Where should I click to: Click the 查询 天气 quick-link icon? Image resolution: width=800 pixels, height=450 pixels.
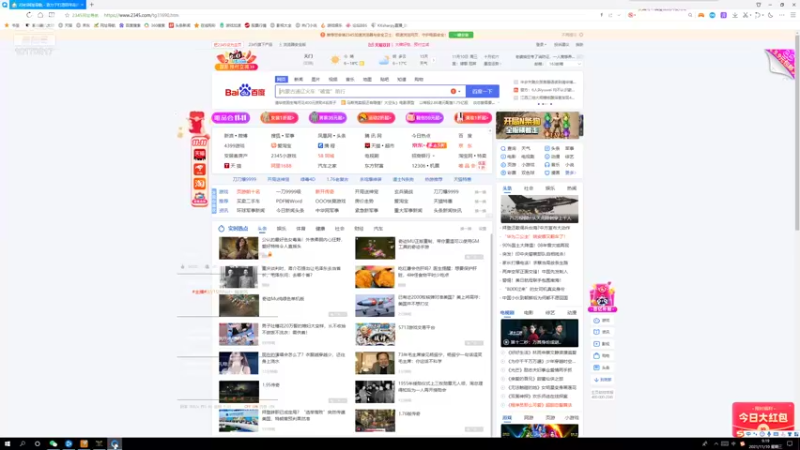503,148
